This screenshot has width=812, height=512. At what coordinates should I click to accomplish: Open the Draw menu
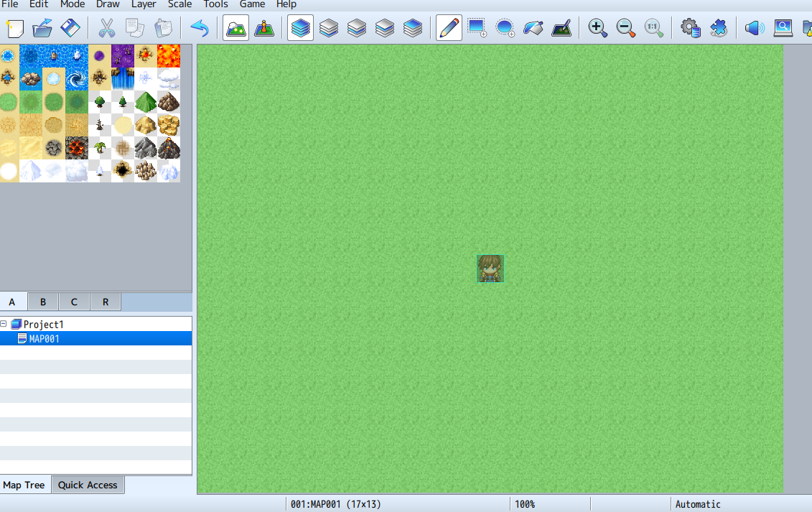click(x=108, y=4)
